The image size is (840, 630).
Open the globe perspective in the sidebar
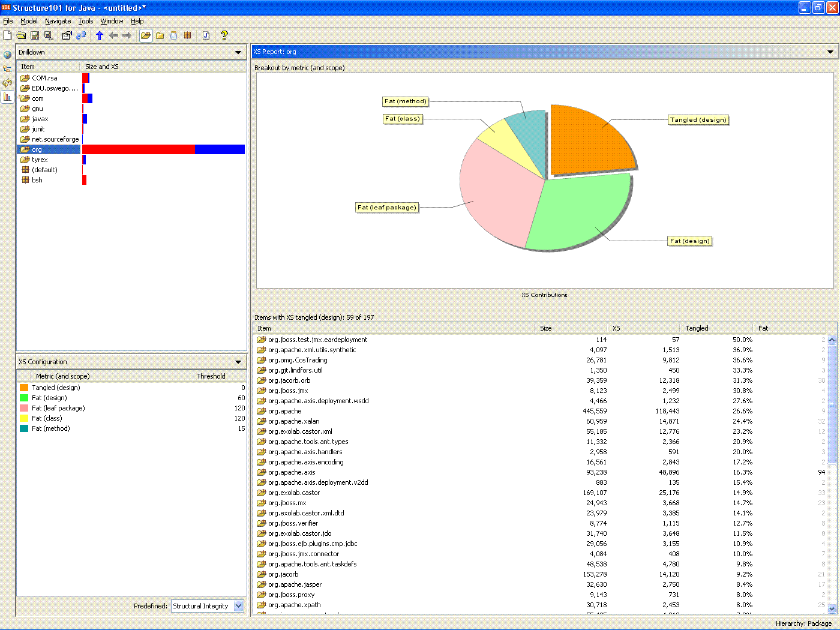[x=7, y=55]
